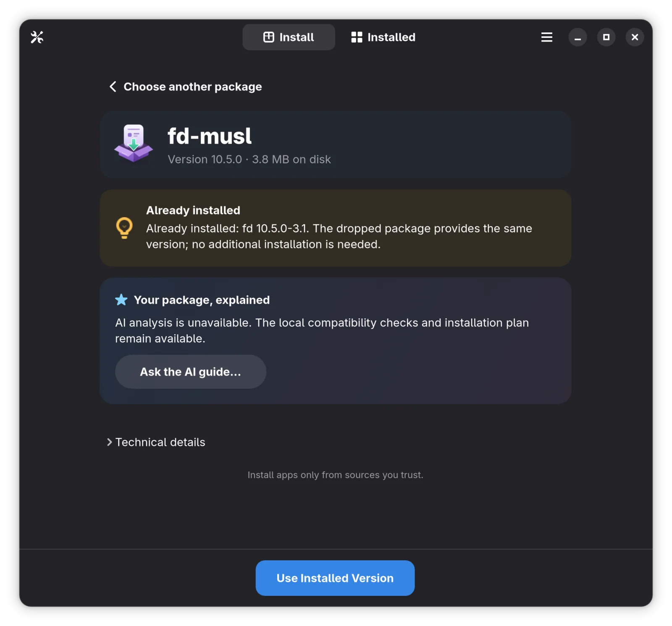Click the Install tab's box icon

click(x=269, y=37)
